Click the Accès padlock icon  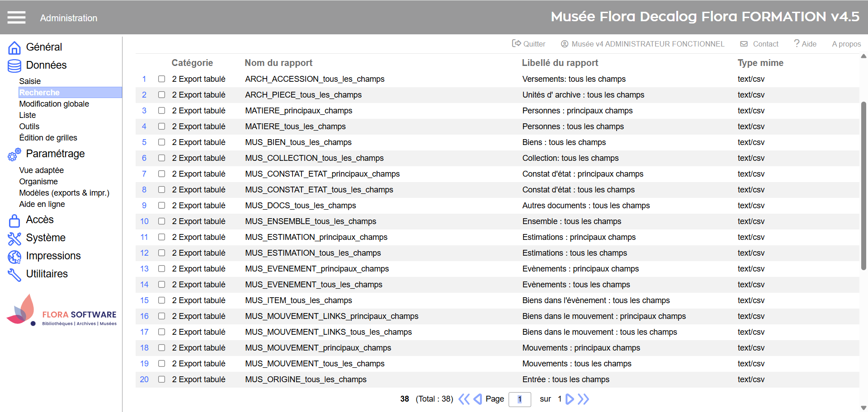click(x=14, y=220)
